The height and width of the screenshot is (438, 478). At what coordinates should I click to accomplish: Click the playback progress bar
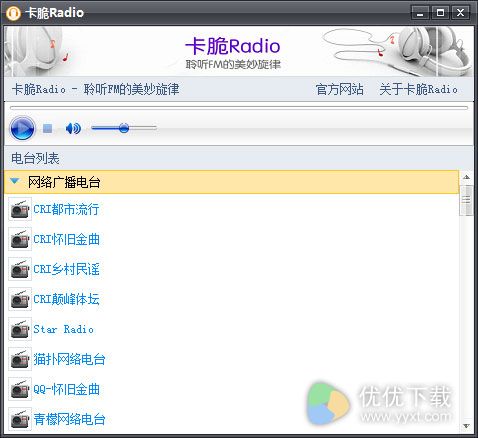point(239,108)
